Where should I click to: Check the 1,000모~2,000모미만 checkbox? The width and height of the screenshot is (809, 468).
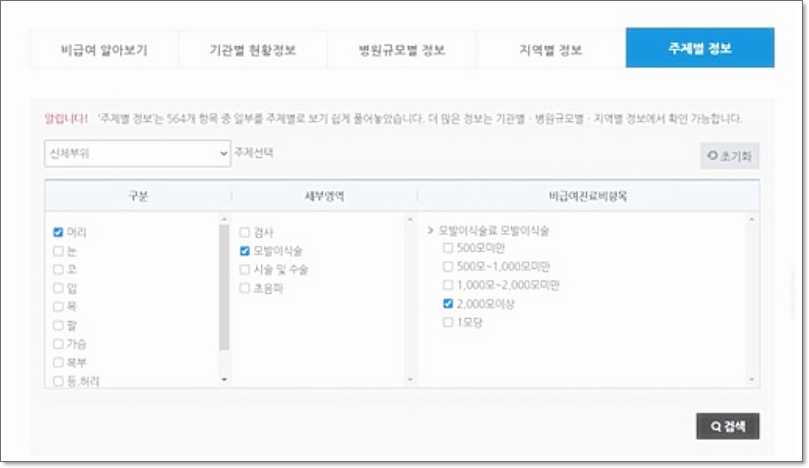[x=448, y=285]
